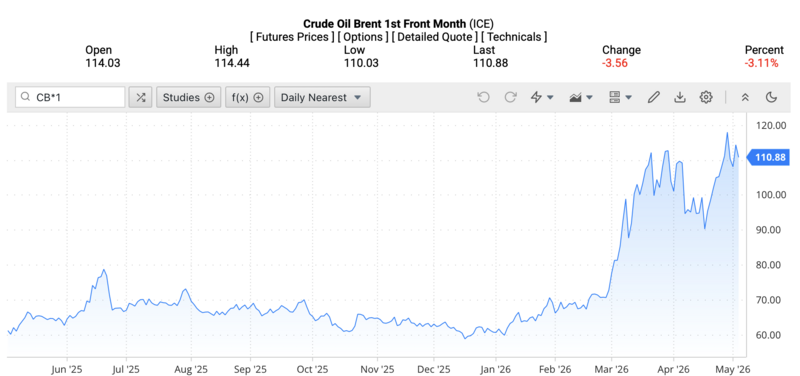The image size is (800, 376).
Task: Click the Percent value -3.11%
Action: (x=761, y=63)
